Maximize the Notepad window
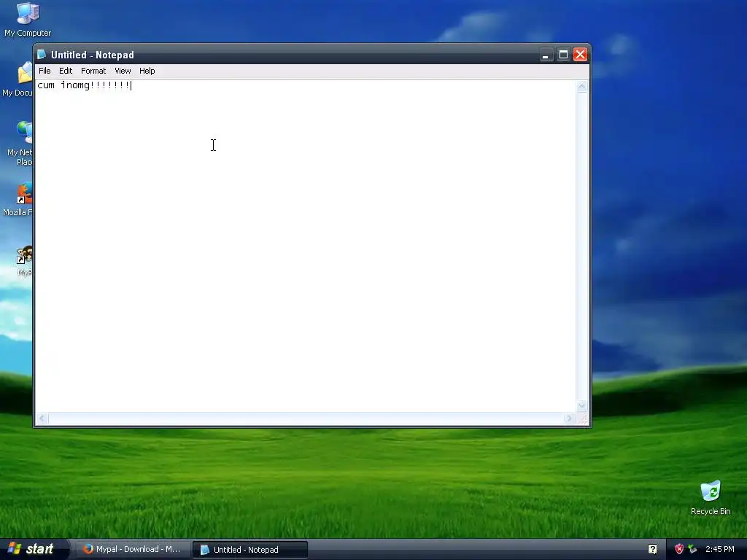Screen dimensions: 747x560 [563, 55]
